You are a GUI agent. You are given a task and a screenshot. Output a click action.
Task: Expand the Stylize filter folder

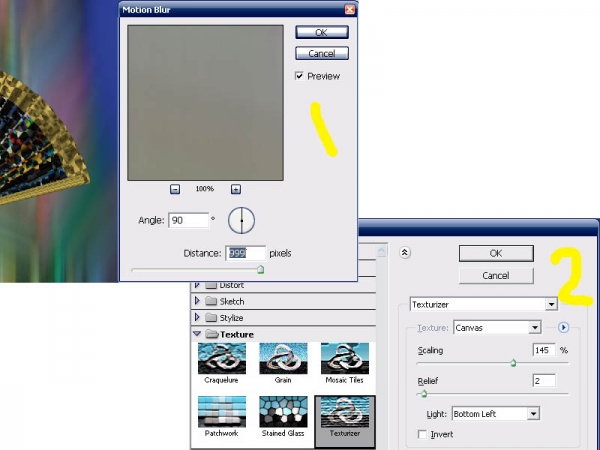pos(197,317)
